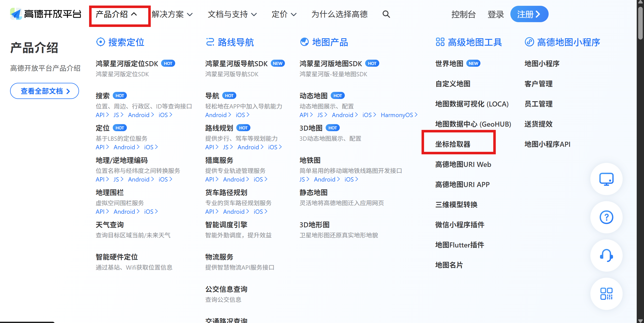The image size is (644, 323).
Task: Click NEW badge beside 鸿蒙星河版导航SDK
Action: tap(278, 63)
